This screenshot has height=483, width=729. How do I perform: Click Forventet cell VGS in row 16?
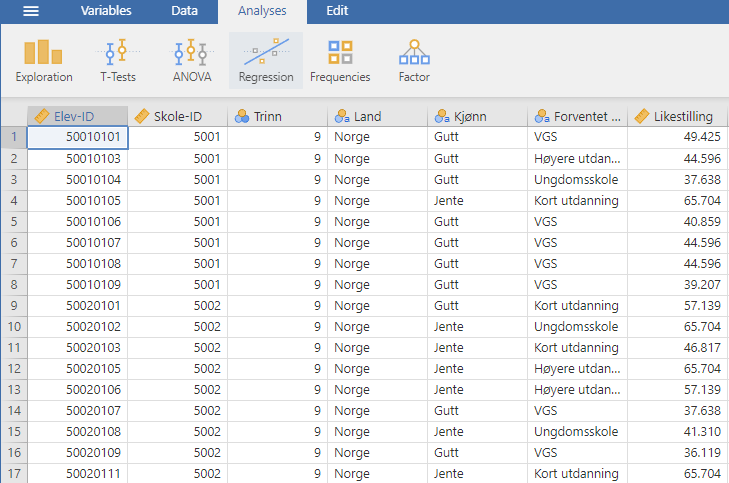(x=577, y=453)
